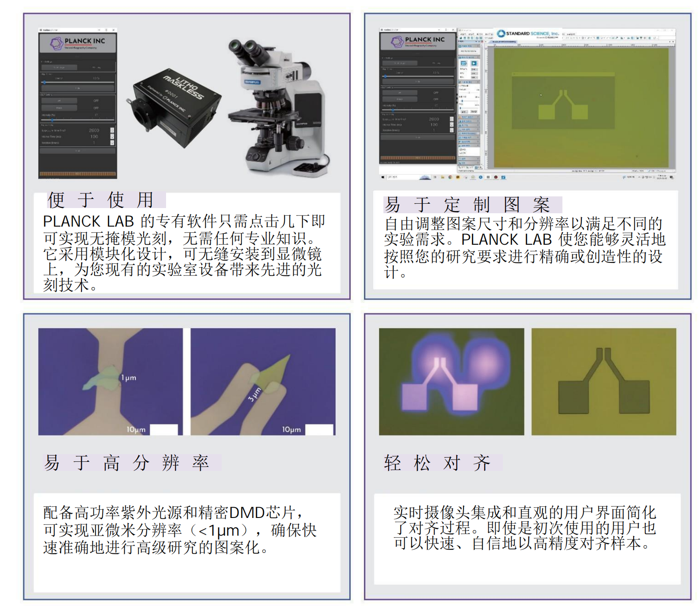Click the stepper beside 100 in the 便于使用 software window
This screenshot has height=606, width=700.
(x=112, y=136)
